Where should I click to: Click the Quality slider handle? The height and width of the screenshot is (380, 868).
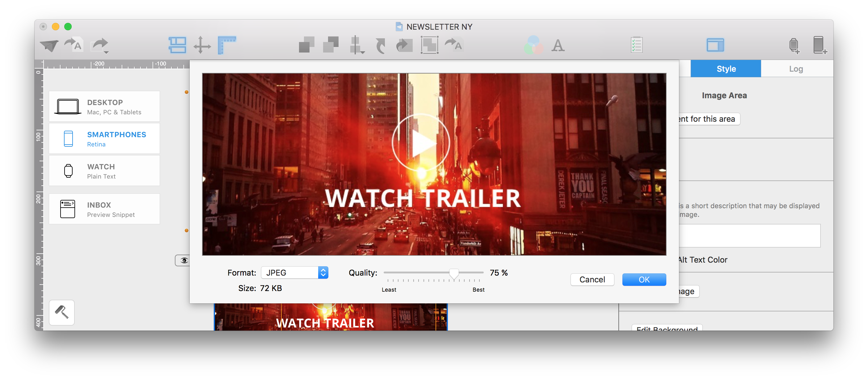[454, 273]
